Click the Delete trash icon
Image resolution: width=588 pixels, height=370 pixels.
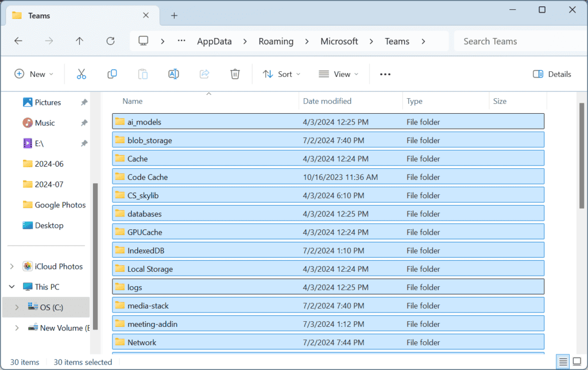(235, 74)
